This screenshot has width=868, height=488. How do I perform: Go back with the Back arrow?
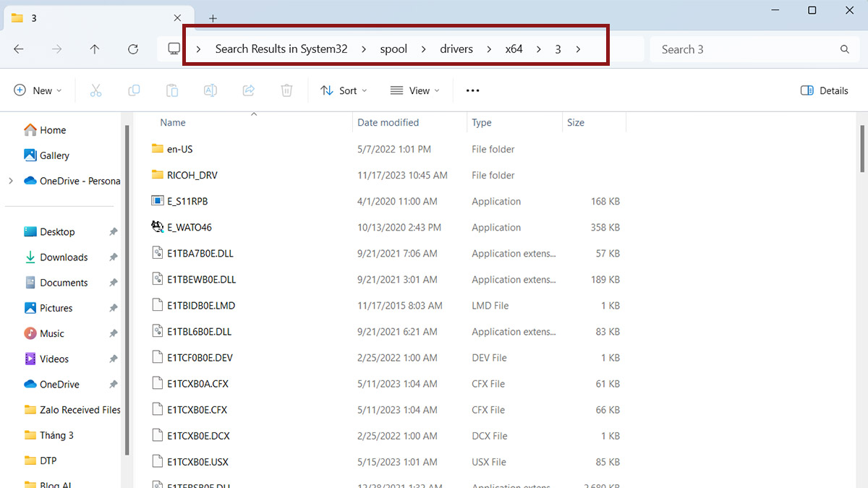[x=19, y=49]
